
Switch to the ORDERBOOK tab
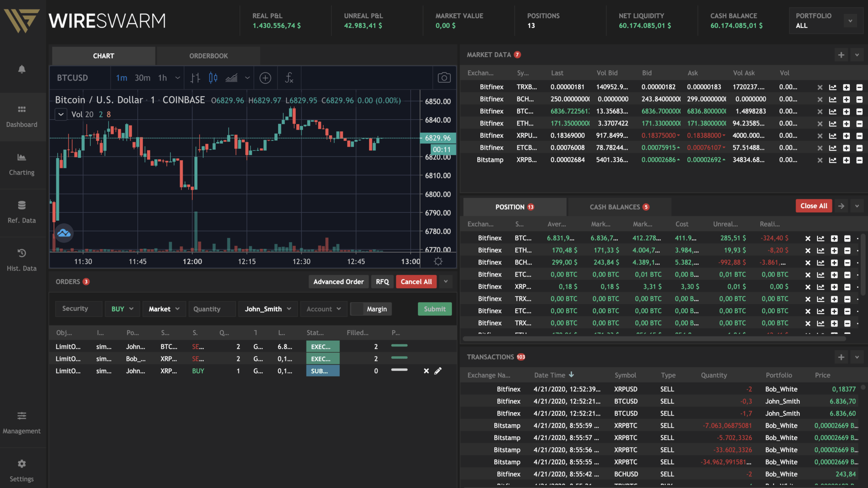pyautogui.click(x=208, y=56)
